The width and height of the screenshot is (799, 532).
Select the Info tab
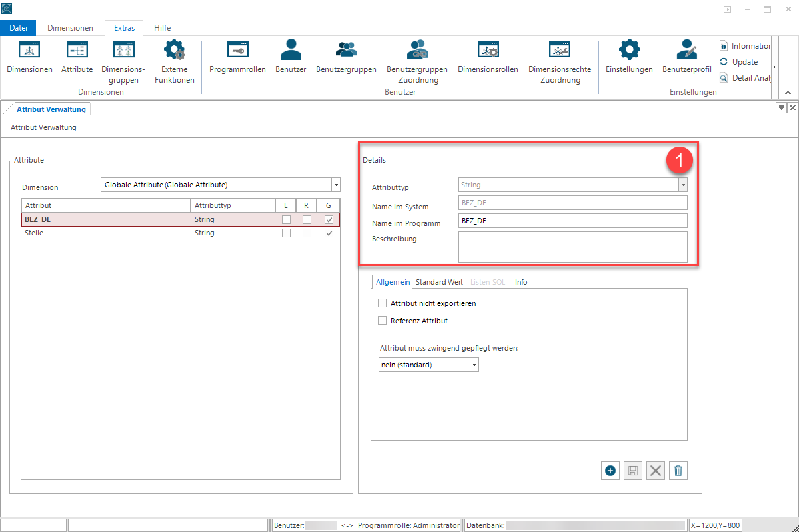(x=521, y=282)
